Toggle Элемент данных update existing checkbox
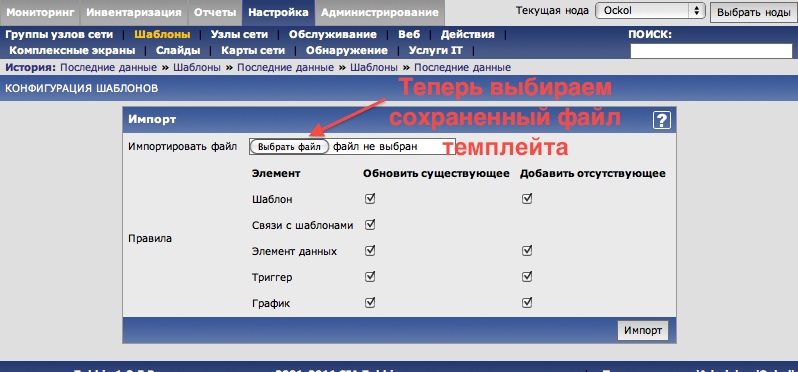 (x=370, y=250)
